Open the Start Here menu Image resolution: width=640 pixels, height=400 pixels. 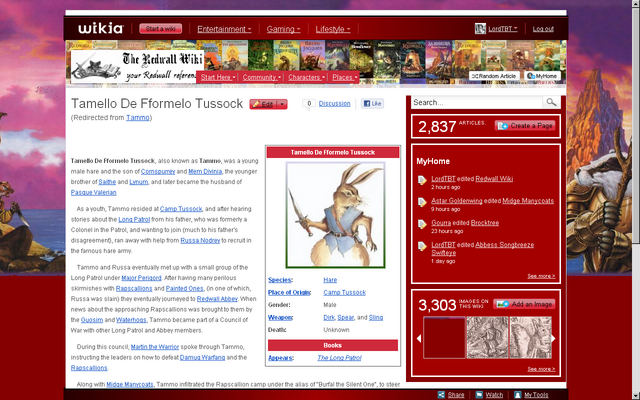tap(218, 77)
